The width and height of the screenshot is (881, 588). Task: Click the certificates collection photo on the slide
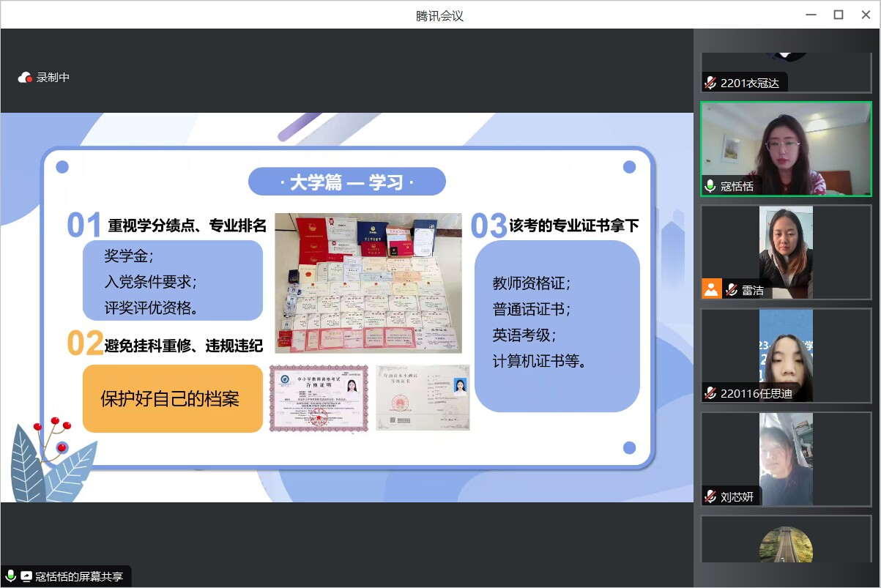368,283
